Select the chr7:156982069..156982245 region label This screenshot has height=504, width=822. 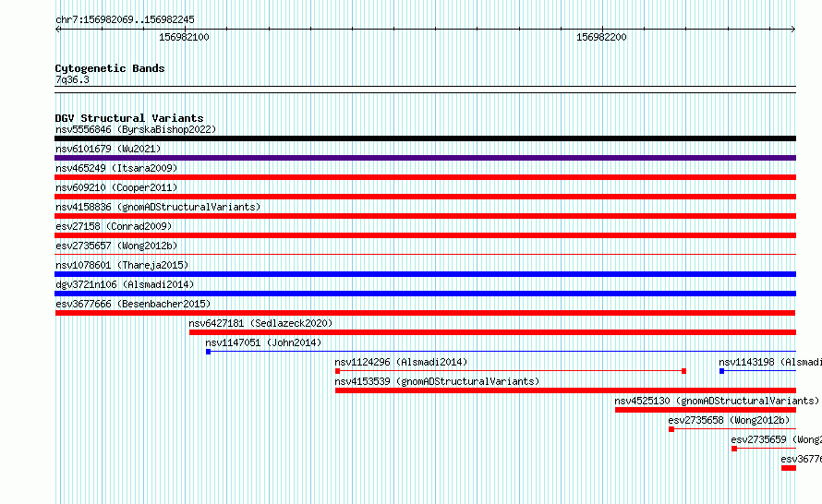click(x=125, y=19)
